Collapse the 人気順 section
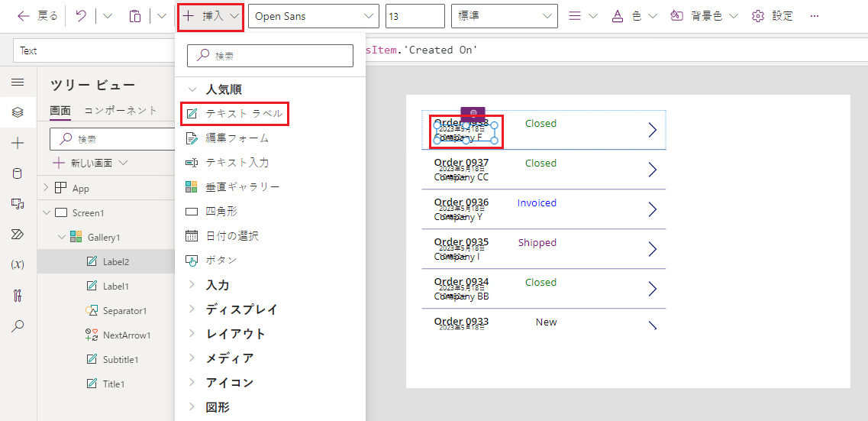This screenshot has height=421, width=868. coord(192,89)
